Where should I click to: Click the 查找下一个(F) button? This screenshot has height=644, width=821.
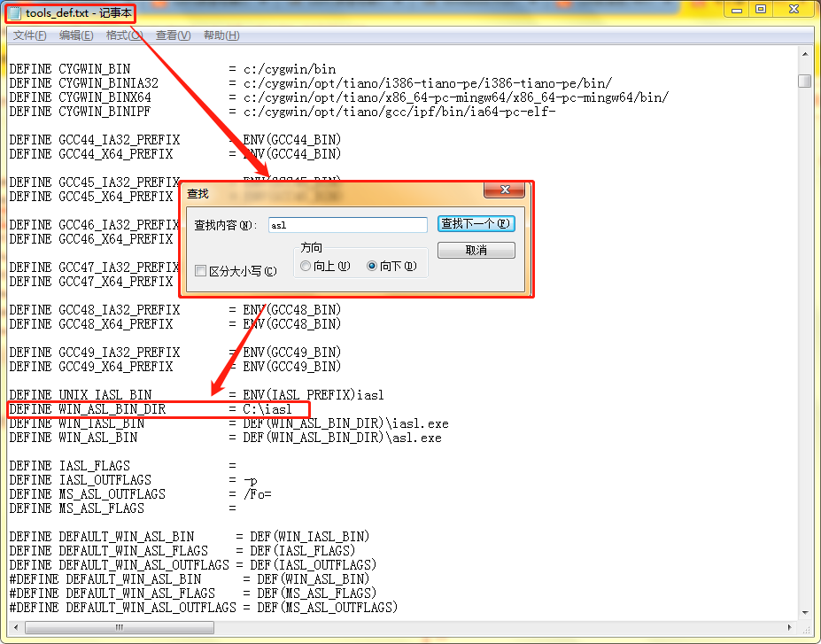(476, 224)
